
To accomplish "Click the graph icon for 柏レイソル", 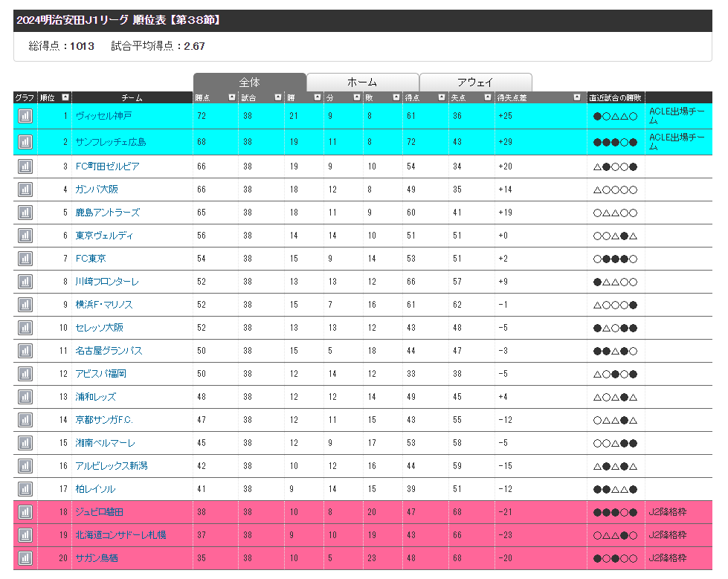I will click(25, 489).
